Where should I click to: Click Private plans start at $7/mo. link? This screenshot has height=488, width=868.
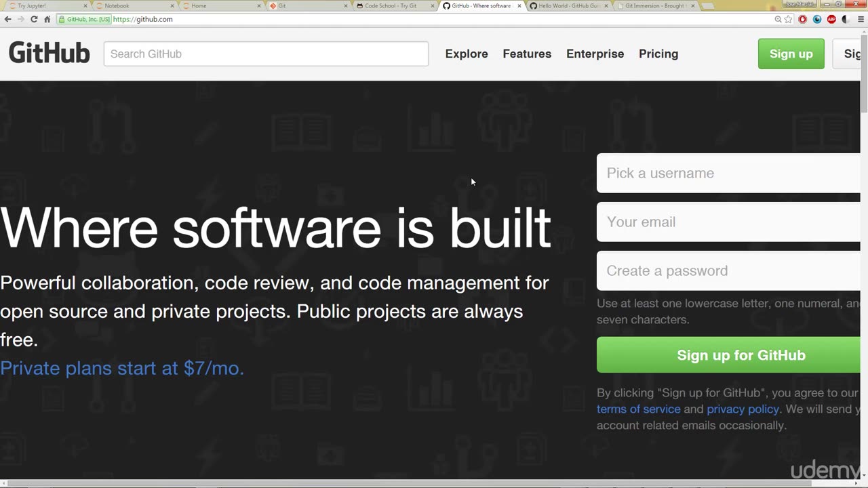click(x=122, y=368)
